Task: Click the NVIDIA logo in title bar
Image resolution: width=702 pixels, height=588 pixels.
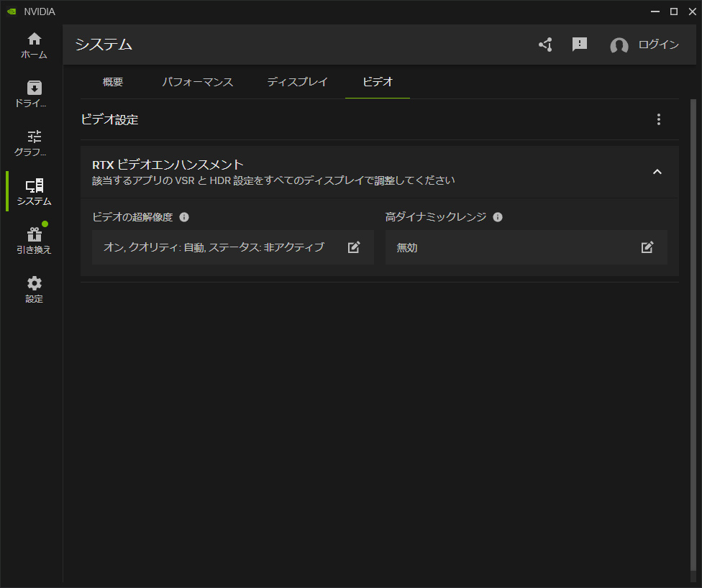Action: pyautogui.click(x=12, y=12)
